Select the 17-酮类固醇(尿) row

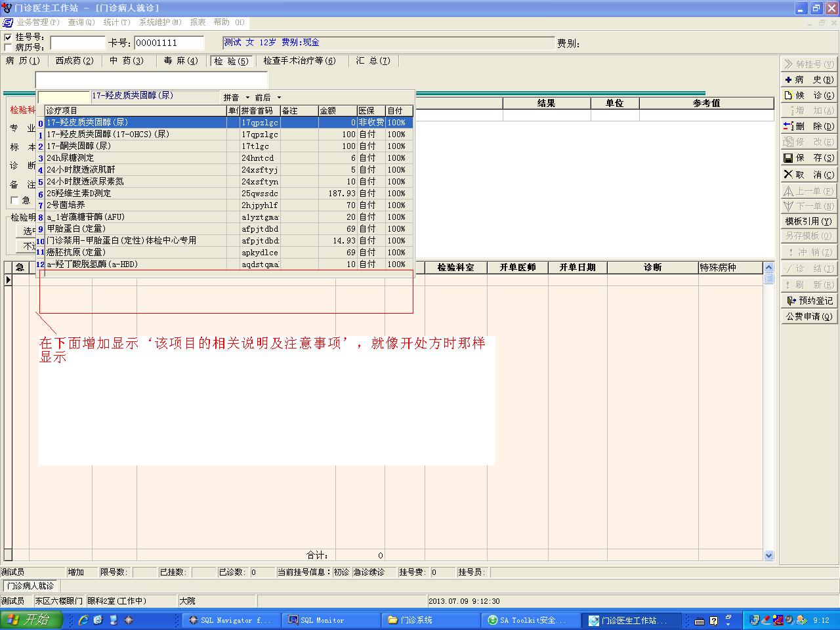tap(229, 146)
